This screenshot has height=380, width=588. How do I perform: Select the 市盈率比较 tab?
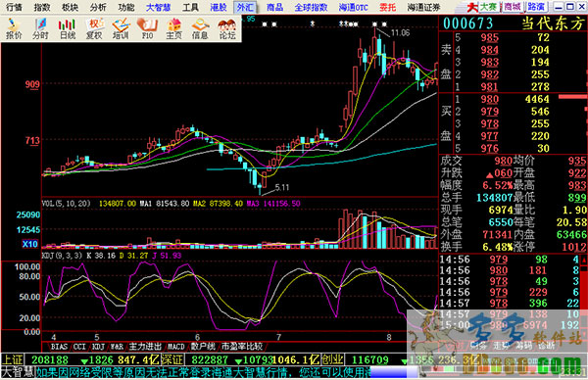[242, 347]
